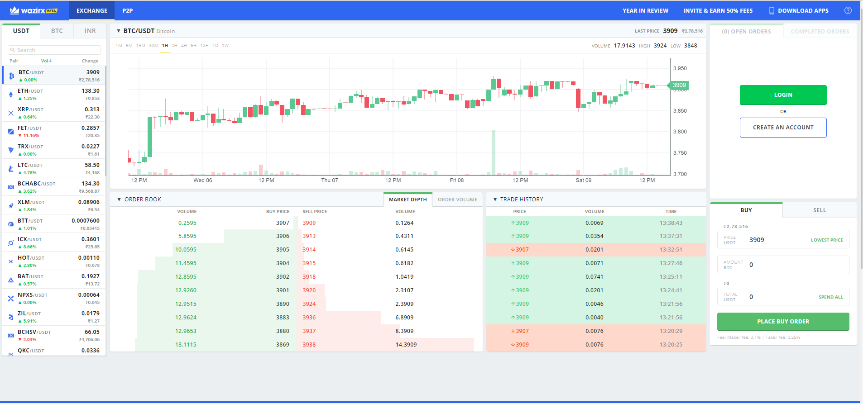The width and height of the screenshot is (868, 404).
Task: Open Invite & Earn 50% Fees link
Action: pyautogui.click(x=718, y=10)
